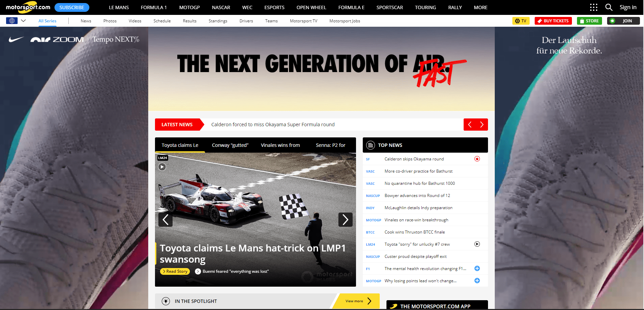Open the apps grid menu icon
Viewport: 644px width, 310px height.
pyautogui.click(x=594, y=7)
